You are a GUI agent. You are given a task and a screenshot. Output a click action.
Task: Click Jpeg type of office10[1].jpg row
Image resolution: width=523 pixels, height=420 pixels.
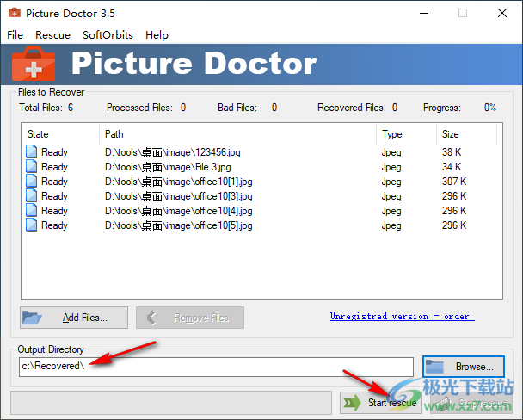391,182
